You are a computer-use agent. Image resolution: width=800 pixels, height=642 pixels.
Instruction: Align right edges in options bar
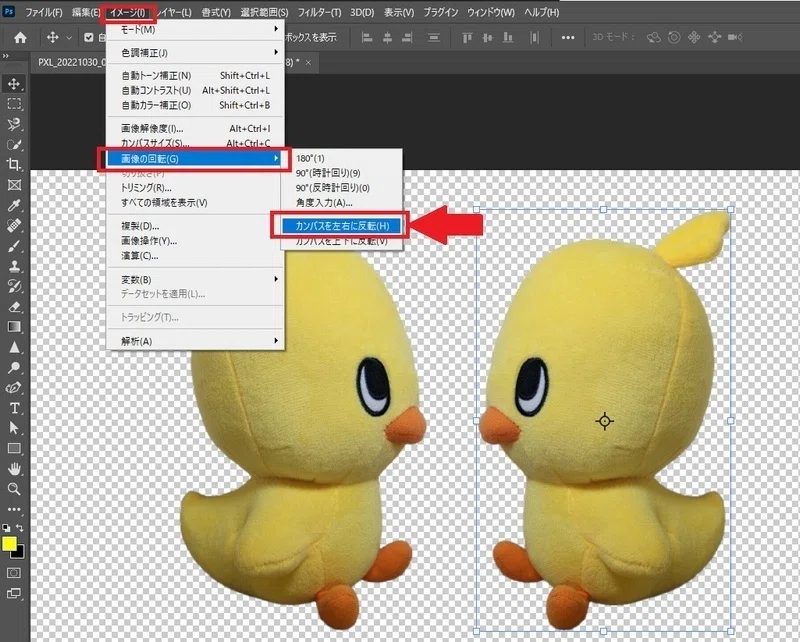pos(407,37)
